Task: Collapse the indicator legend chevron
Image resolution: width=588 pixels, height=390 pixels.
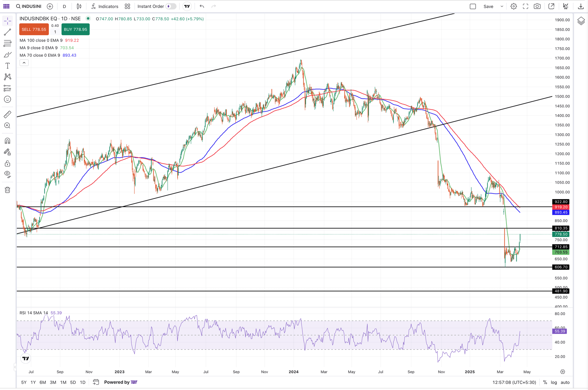Action: tap(24, 63)
